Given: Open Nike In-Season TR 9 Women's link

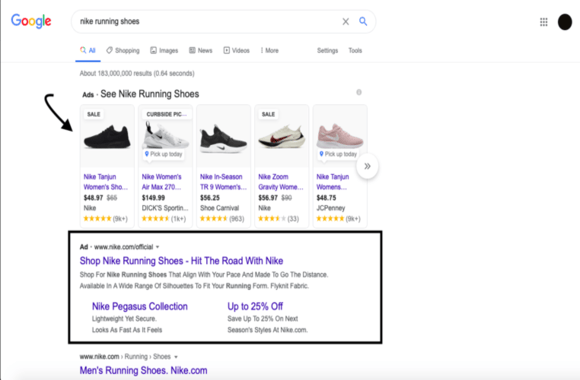Looking at the screenshot, I should point(223,182).
